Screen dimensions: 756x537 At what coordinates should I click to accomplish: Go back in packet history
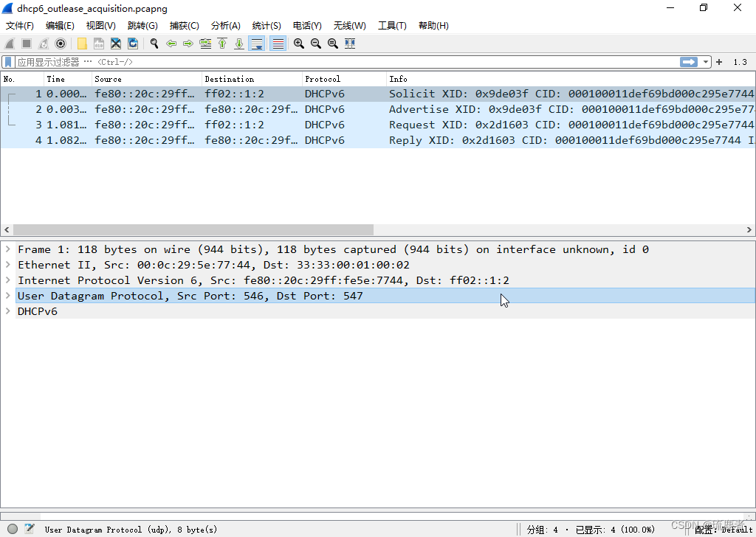coord(171,44)
